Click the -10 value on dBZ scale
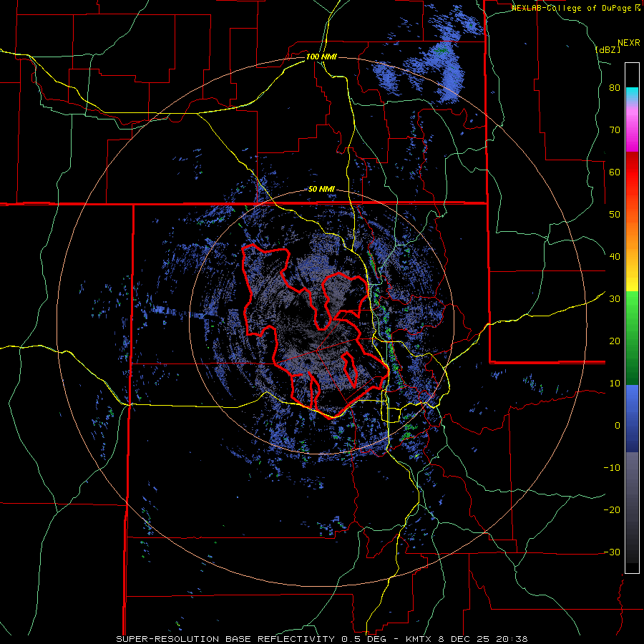 (x=612, y=467)
